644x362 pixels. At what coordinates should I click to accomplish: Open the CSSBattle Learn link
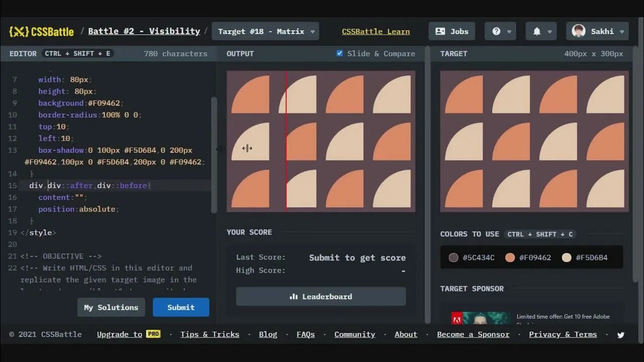(x=376, y=31)
